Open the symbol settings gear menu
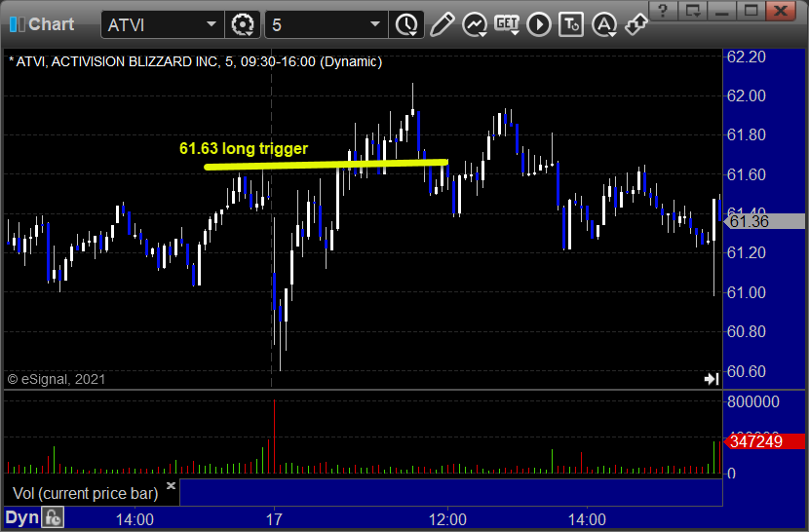 (x=243, y=24)
